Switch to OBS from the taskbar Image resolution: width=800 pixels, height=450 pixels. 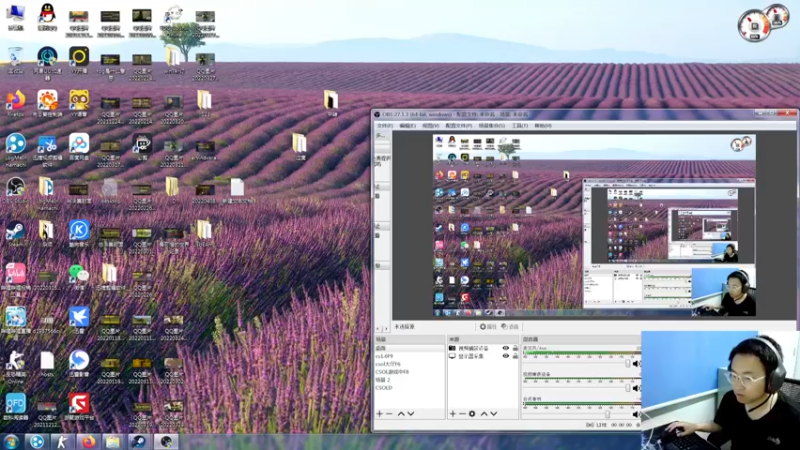[165, 441]
